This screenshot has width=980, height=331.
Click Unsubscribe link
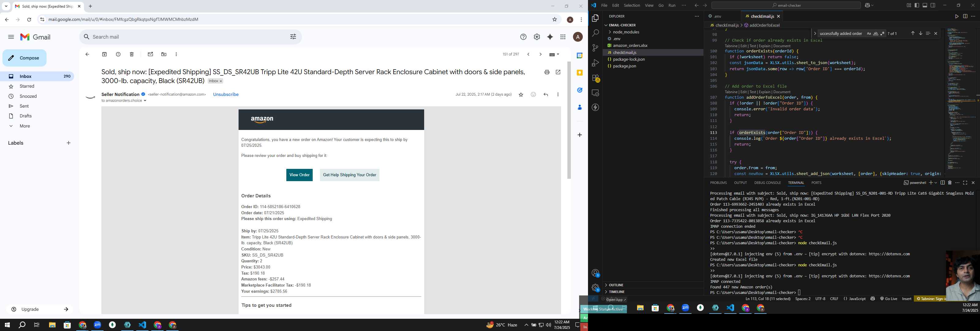[x=226, y=94]
